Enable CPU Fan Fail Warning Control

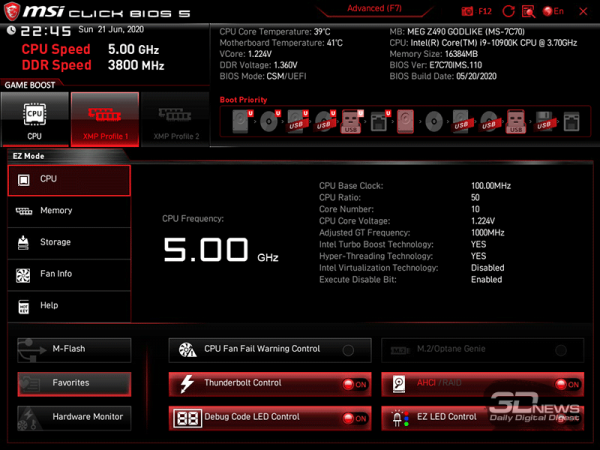(x=348, y=350)
